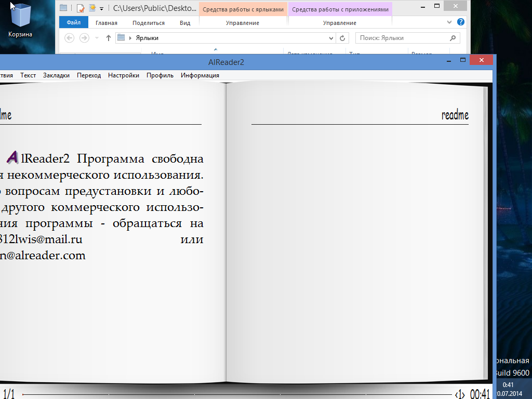Click the 312lwis@mail.ru email text
532x399 pixels.
(x=41, y=240)
